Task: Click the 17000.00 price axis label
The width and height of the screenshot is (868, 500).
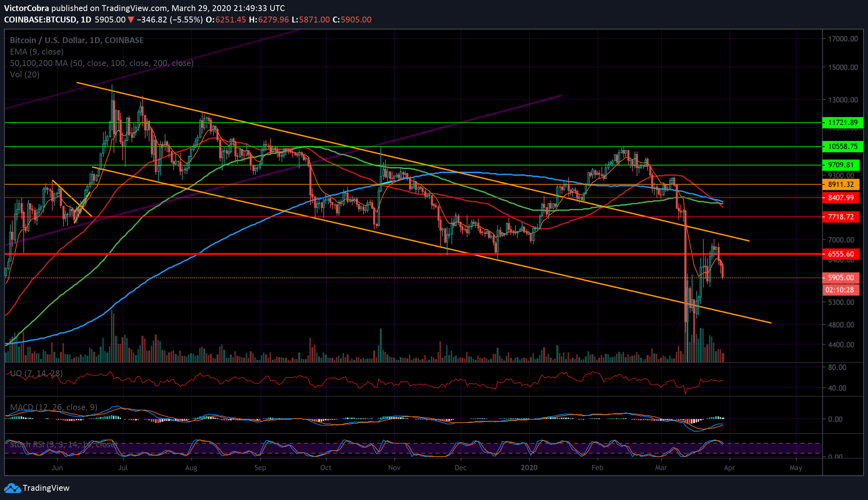Action: pyautogui.click(x=843, y=39)
